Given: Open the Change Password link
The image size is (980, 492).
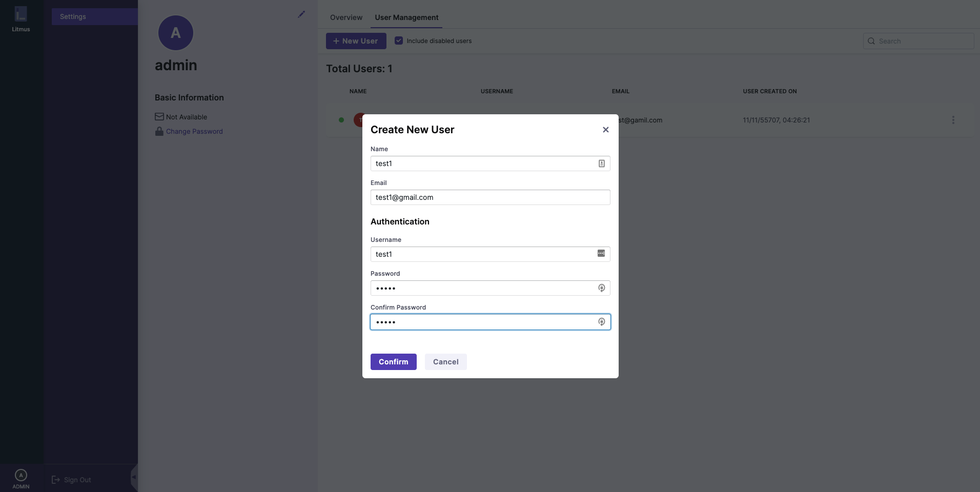Looking at the screenshot, I should 194,132.
